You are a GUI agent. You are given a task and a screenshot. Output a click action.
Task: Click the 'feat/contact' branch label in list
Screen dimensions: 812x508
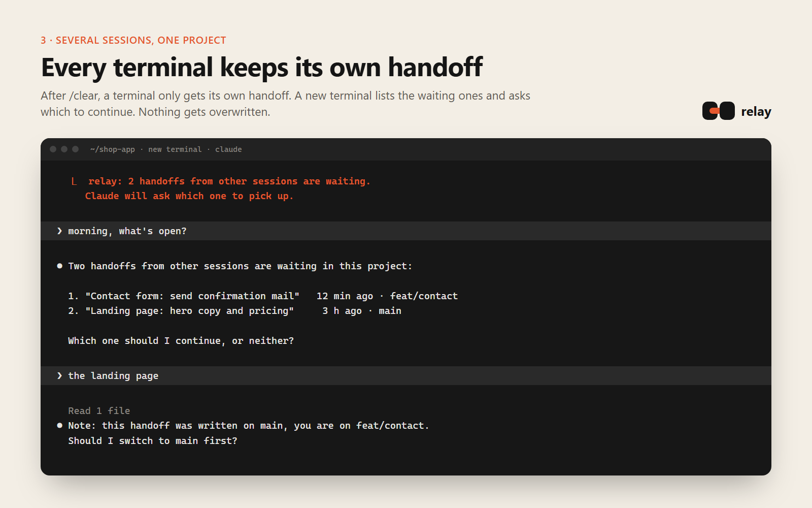pyautogui.click(x=424, y=296)
